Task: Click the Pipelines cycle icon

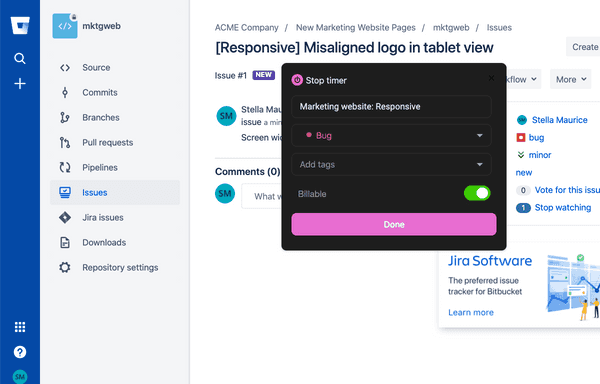Action: 65,168
